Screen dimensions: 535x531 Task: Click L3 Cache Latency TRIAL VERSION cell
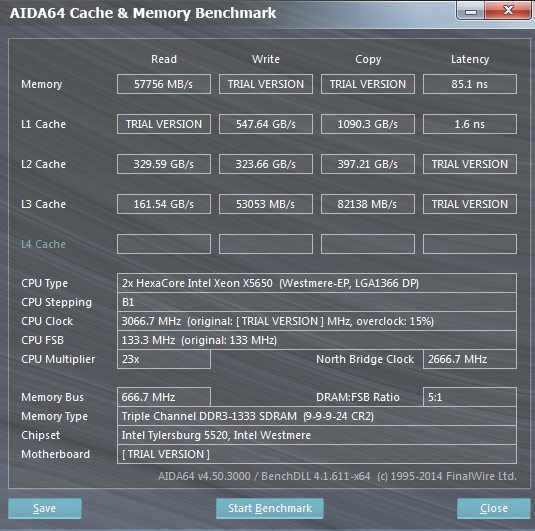470,204
